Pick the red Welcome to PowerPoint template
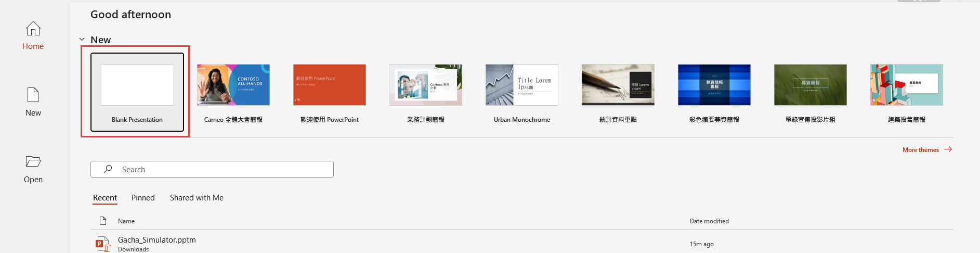The height and width of the screenshot is (253, 980). [330, 85]
